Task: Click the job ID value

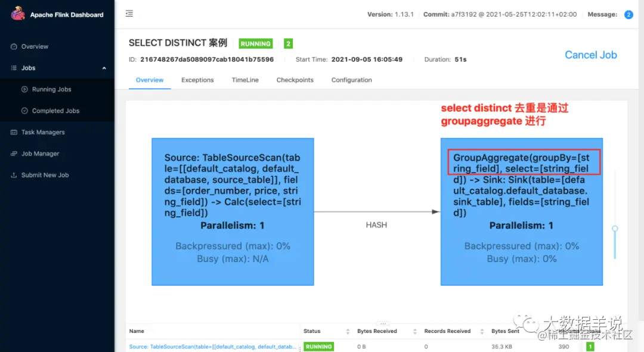Action: (207, 60)
